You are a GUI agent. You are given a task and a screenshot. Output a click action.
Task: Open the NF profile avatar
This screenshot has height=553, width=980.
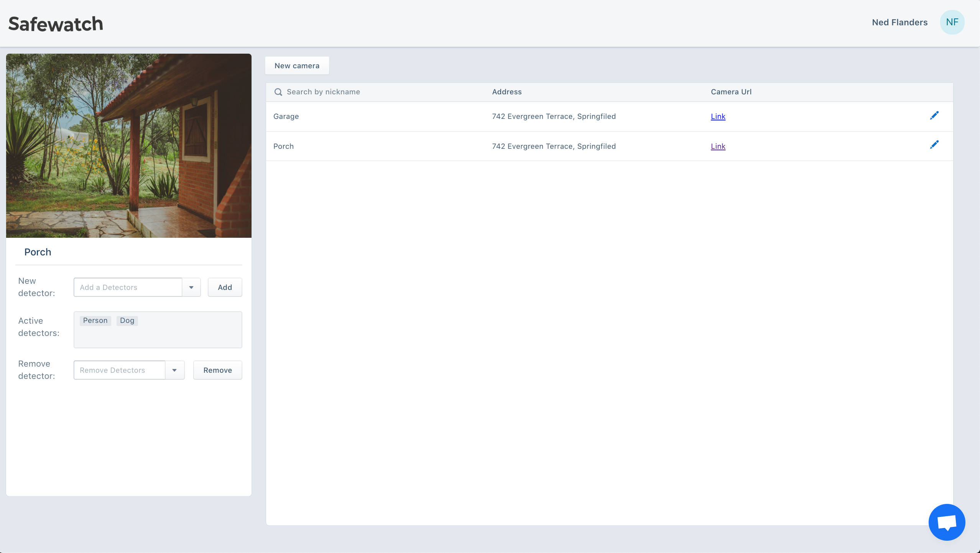(952, 22)
